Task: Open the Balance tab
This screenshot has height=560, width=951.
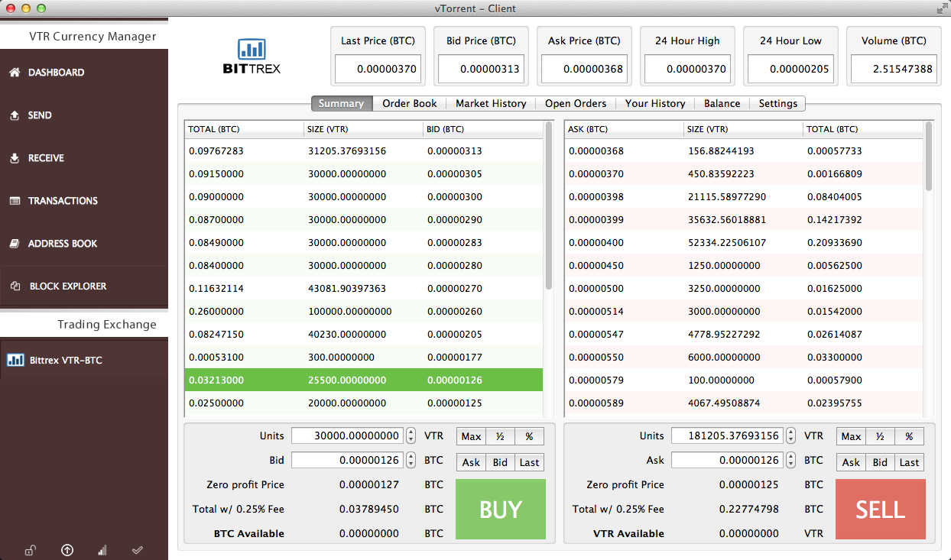Action: coord(722,103)
